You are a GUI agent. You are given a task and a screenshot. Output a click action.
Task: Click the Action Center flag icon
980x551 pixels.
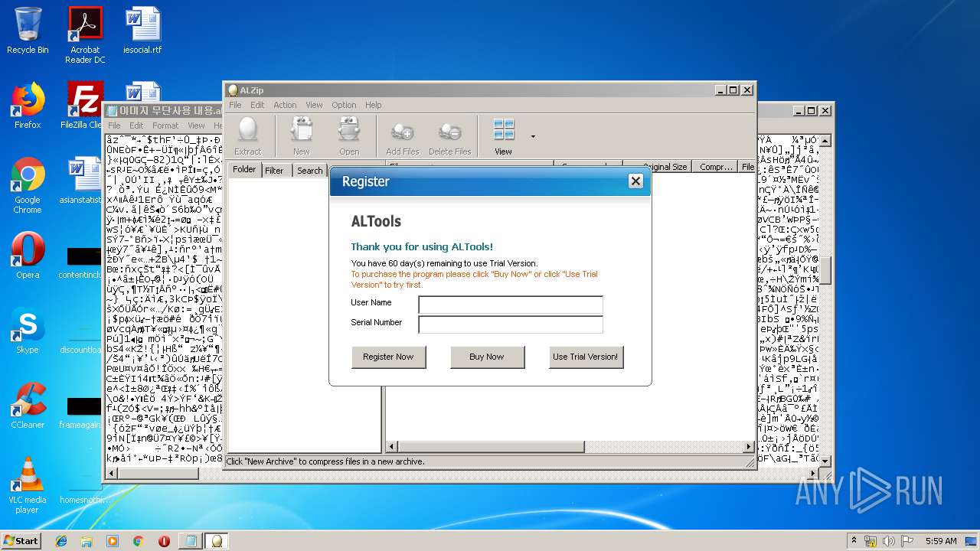907,541
